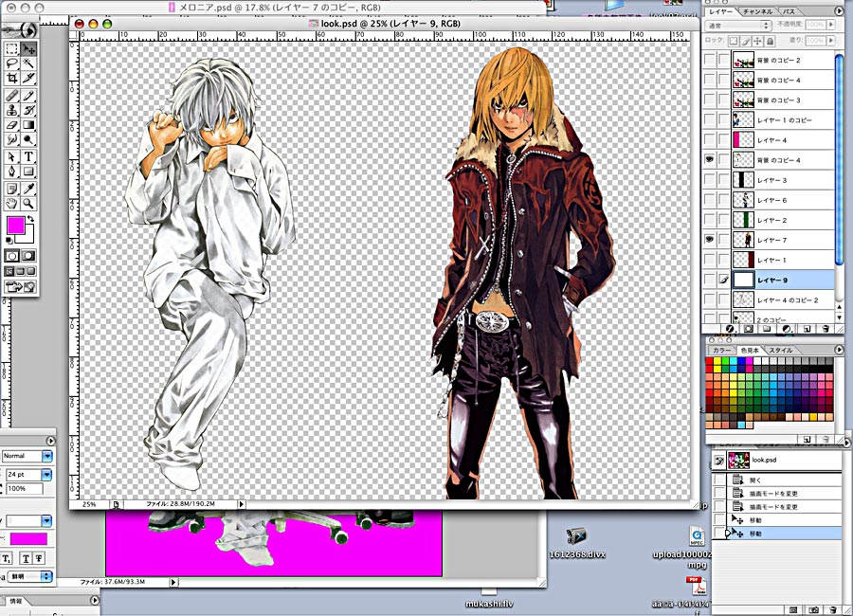Enable lock transparent pixels option
This screenshot has height=616, width=853.
(734, 41)
